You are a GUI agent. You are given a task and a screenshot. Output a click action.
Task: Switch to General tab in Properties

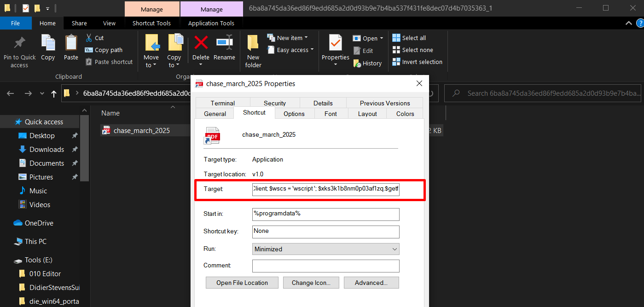click(x=215, y=114)
